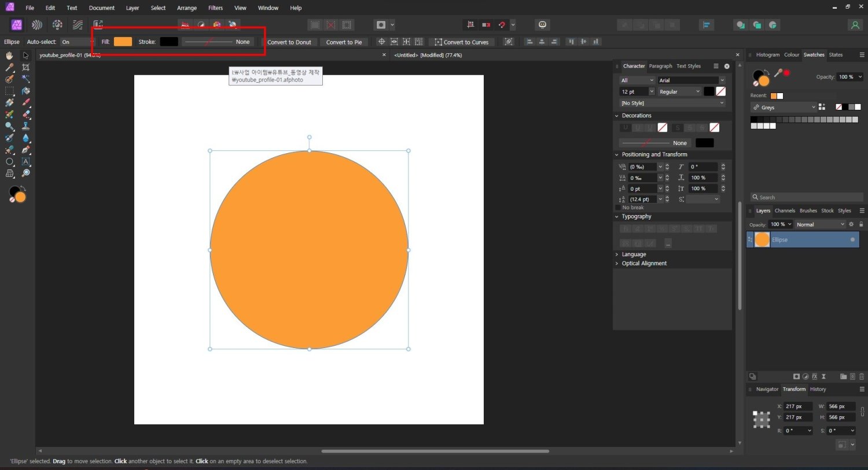868x470 pixels.
Task: Select the Move tool
Action: click(25, 55)
